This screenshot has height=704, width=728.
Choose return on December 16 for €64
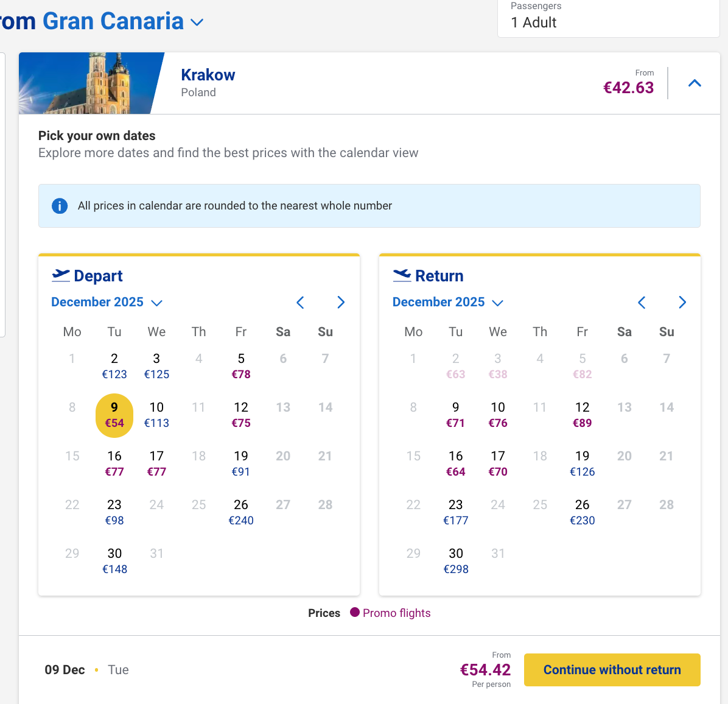click(x=456, y=463)
